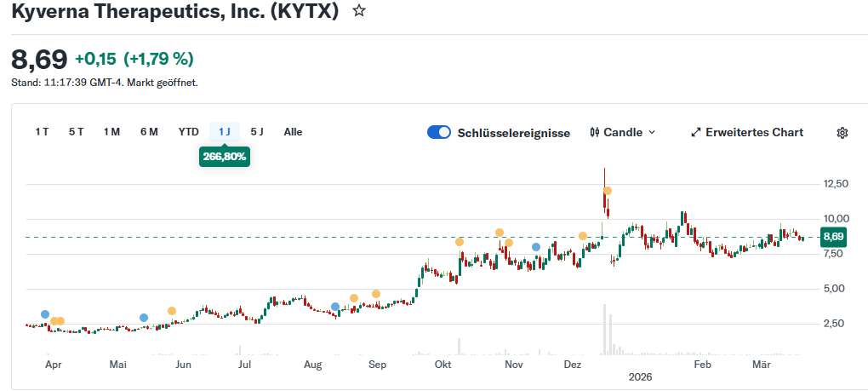The image size is (868, 391).
Task: Click orange event marker in early December
Action: [x=582, y=236]
